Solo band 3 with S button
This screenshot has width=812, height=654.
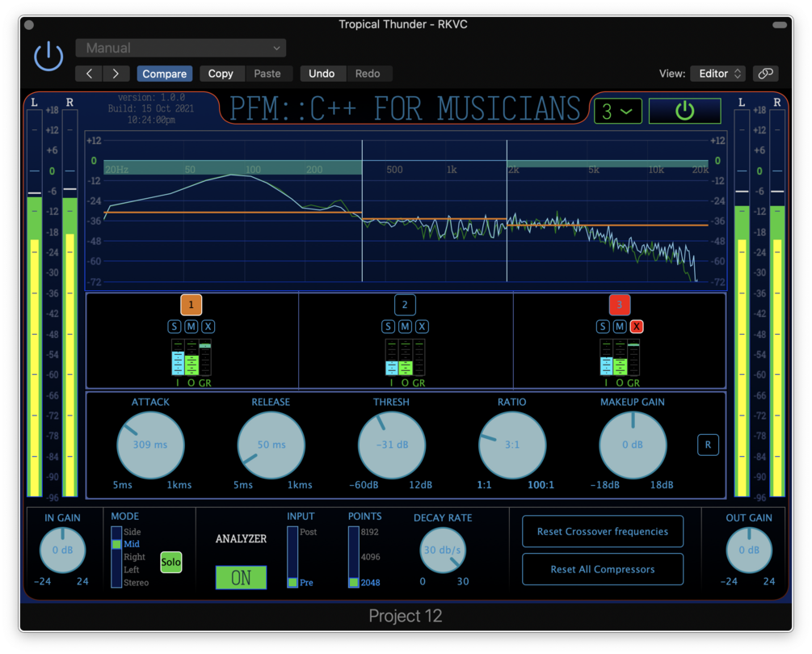[x=603, y=327]
